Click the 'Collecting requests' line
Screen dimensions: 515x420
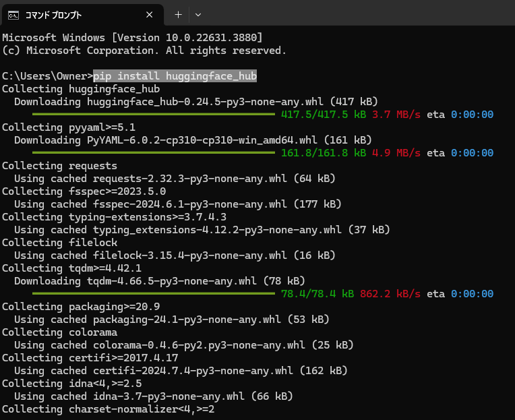(59, 165)
